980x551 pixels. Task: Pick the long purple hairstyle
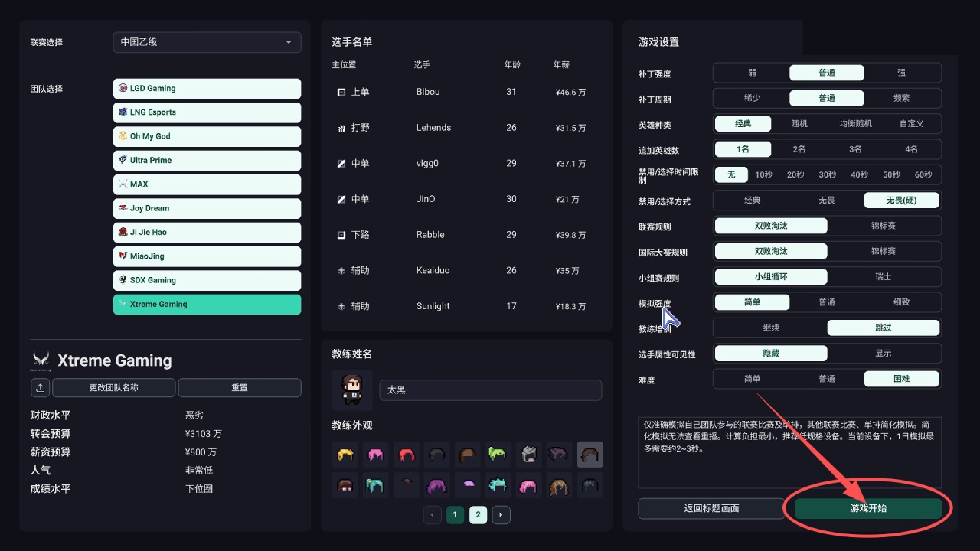point(437,486)
